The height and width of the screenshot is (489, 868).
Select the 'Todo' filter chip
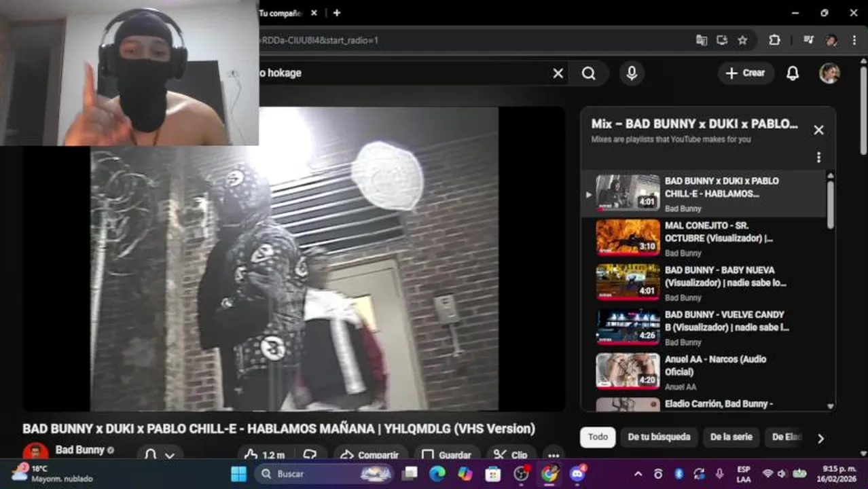tap(598, 437)
